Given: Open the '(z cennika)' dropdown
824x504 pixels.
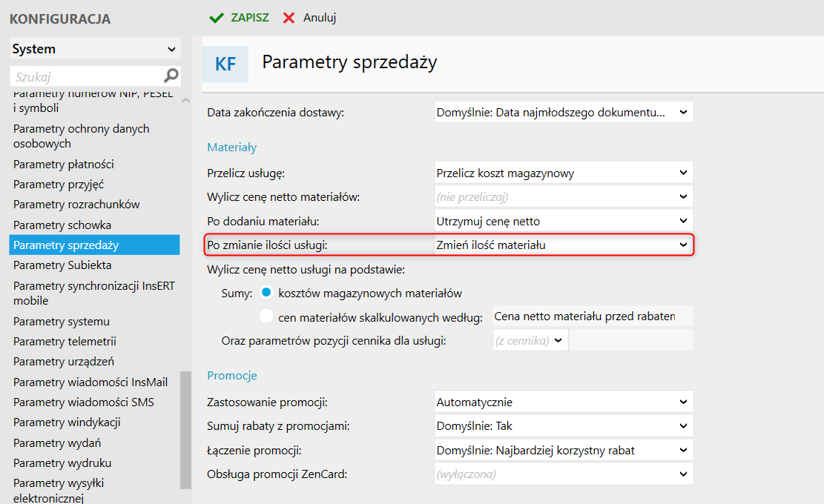Looking at the screenshot, I should coord(530,340).
